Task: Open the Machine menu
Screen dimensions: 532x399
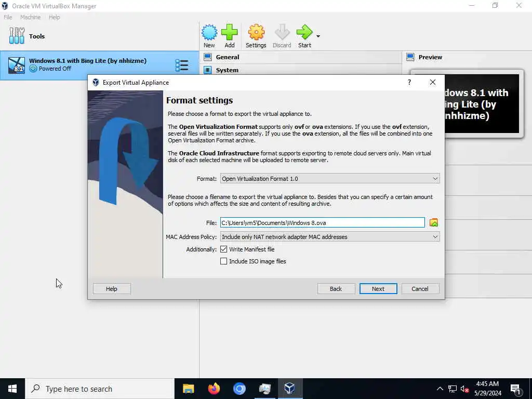Action: point(31,17)
